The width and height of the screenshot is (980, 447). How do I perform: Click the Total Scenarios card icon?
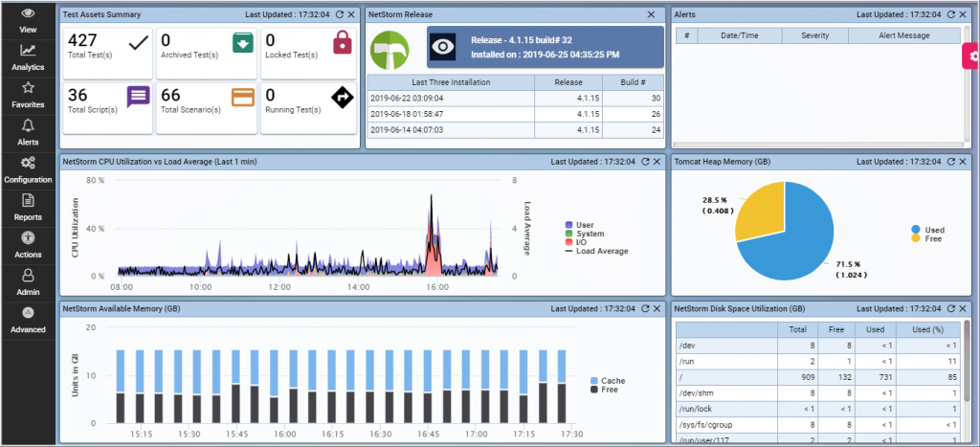(x=242, y=98)
